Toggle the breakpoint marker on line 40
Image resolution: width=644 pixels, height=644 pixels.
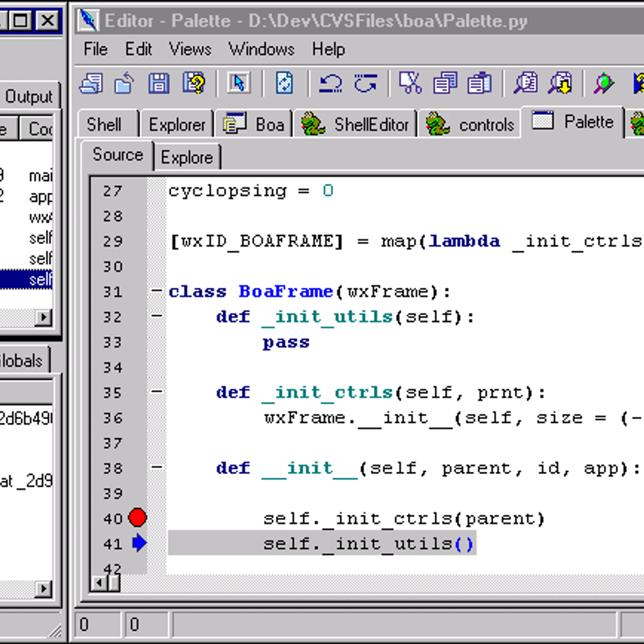coord(137,518)
